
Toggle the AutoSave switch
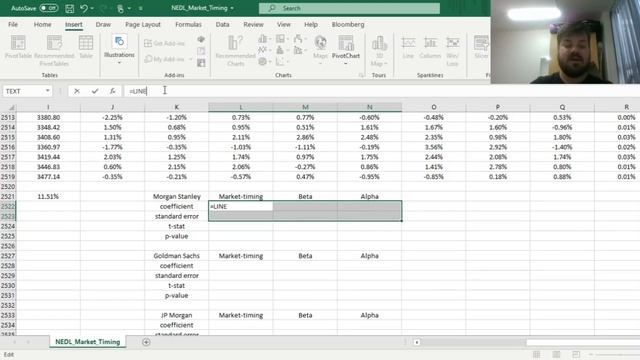click(49, 8)
